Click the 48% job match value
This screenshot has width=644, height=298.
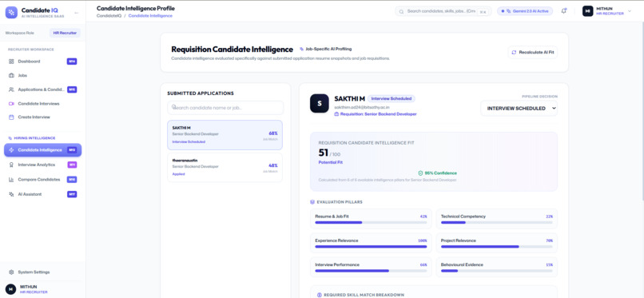(273, 165)
